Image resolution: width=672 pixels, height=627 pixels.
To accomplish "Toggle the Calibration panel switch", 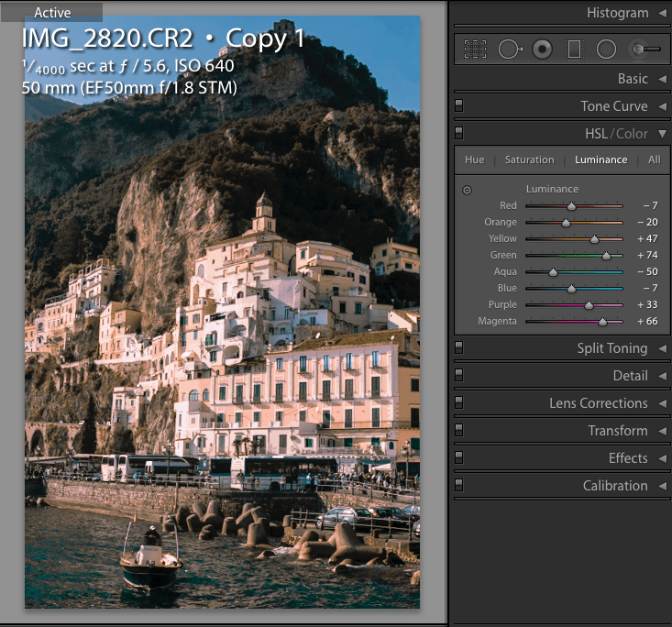I will coord(459,485).
